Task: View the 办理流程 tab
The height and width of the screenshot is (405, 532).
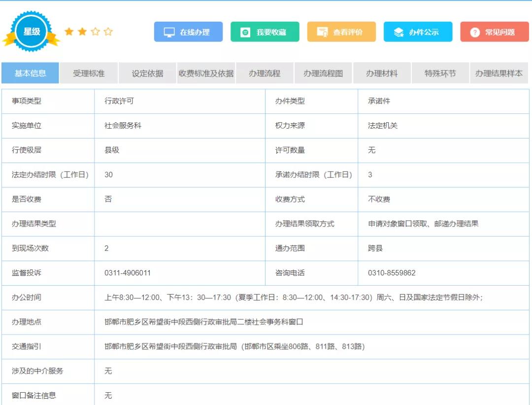Action: (x=265, y=73)
